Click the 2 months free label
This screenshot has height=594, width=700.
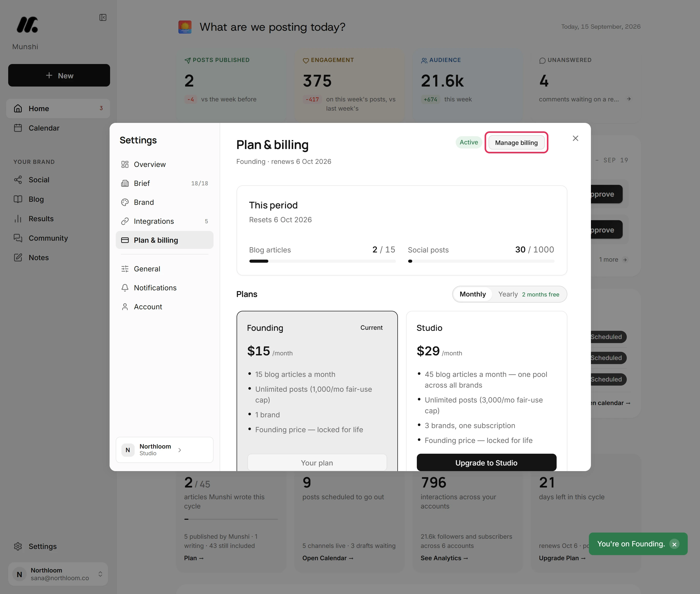[x=540, y=294]
